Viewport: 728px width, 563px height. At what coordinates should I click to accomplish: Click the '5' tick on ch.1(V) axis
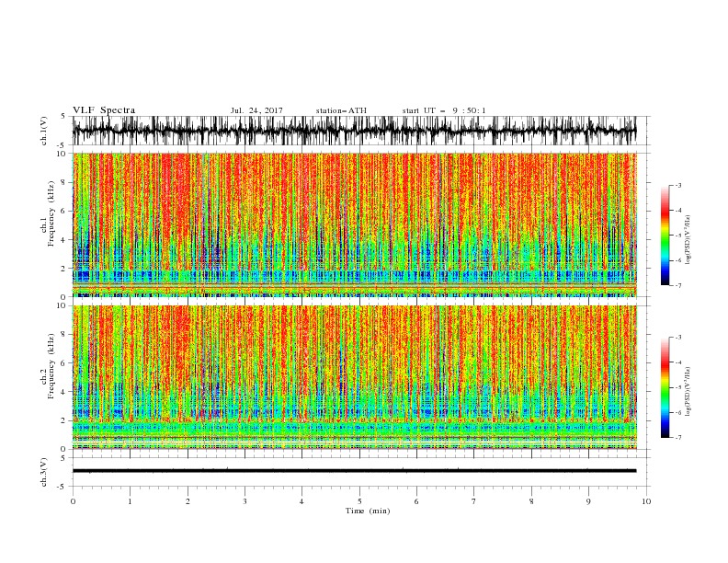coord(63,116)
